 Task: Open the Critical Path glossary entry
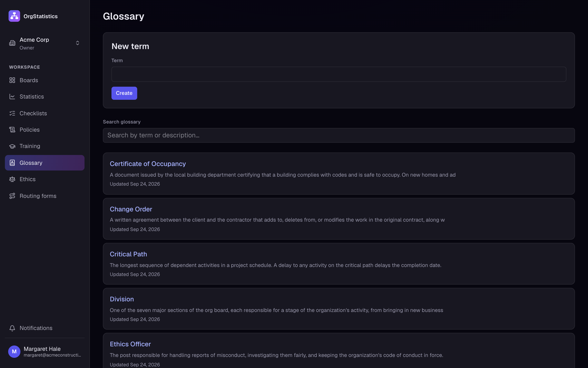(128, 254)
